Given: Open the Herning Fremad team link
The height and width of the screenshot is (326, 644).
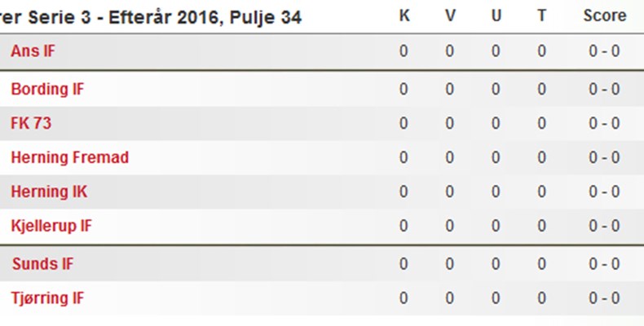Looking at the screenshot, I should 70,157.
